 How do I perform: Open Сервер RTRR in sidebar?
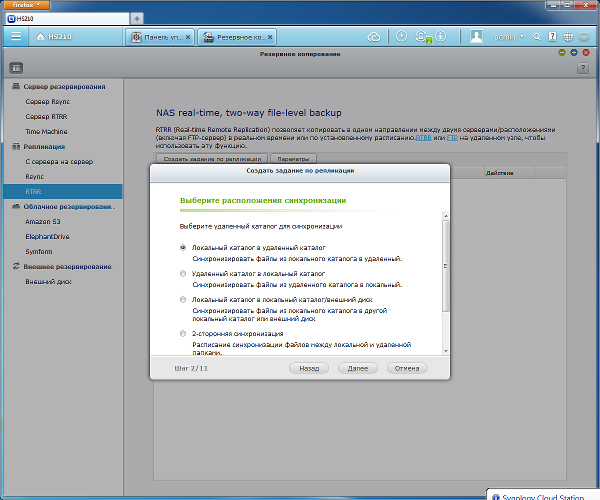46,116
